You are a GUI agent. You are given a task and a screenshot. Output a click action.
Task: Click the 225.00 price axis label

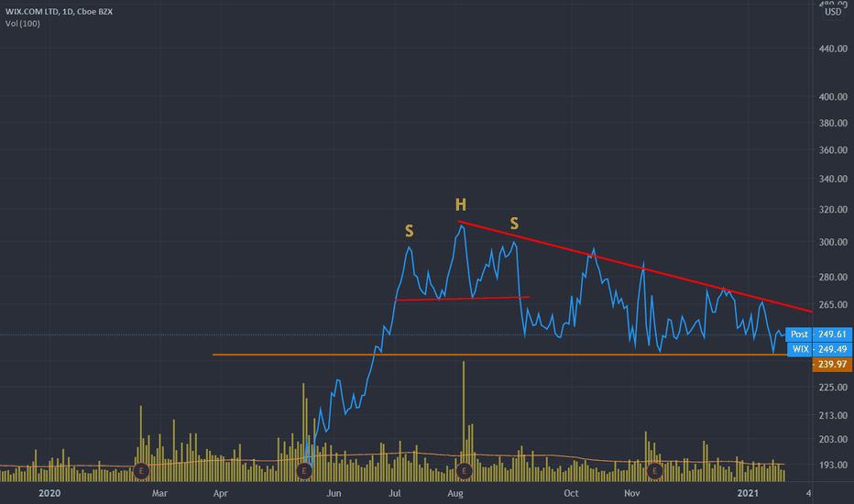[x=833, y=387]
